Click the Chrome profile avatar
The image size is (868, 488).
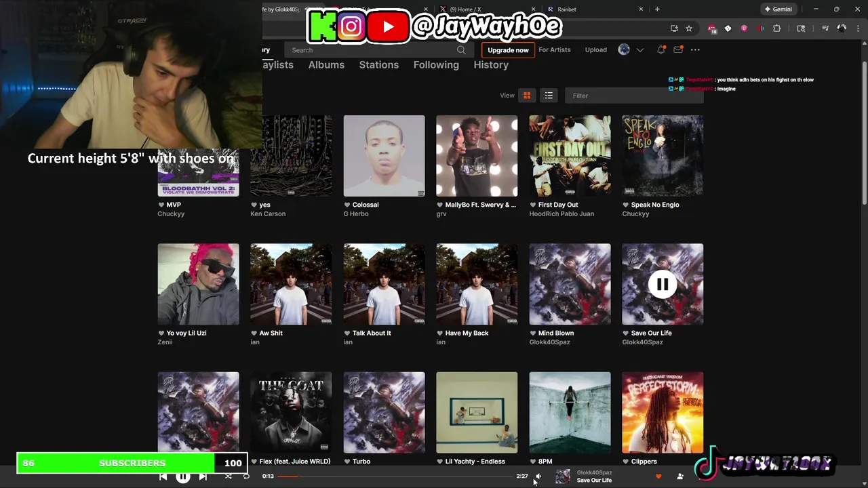[842, 28]
